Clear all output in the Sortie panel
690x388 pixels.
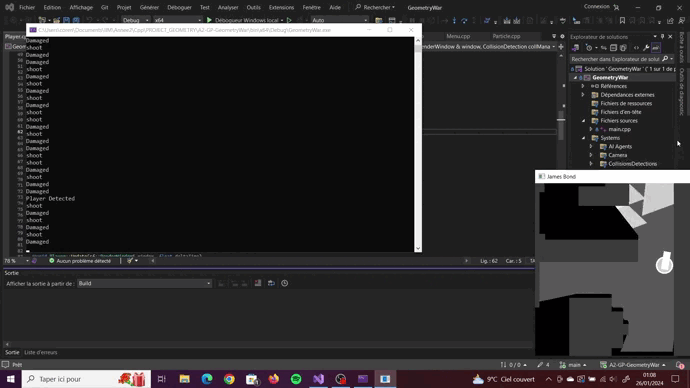(x=258, y=283)
